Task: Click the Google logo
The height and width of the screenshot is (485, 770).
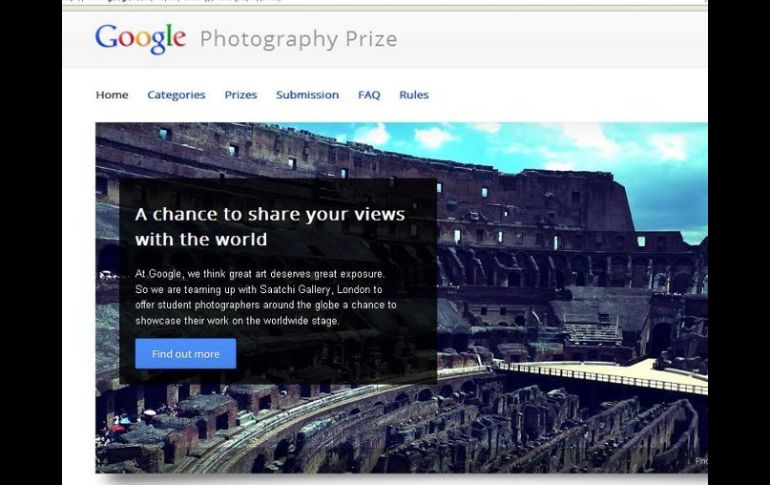Action: point(140,39)
